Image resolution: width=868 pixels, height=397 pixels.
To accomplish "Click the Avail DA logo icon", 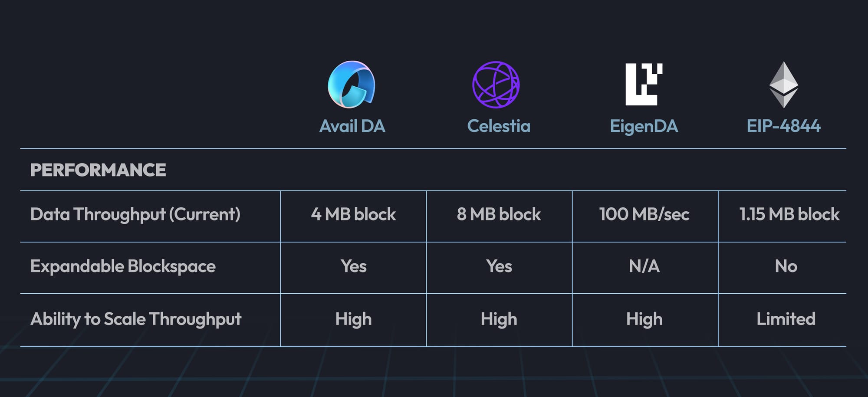I will pyautogui.click(x=352, y=84).
